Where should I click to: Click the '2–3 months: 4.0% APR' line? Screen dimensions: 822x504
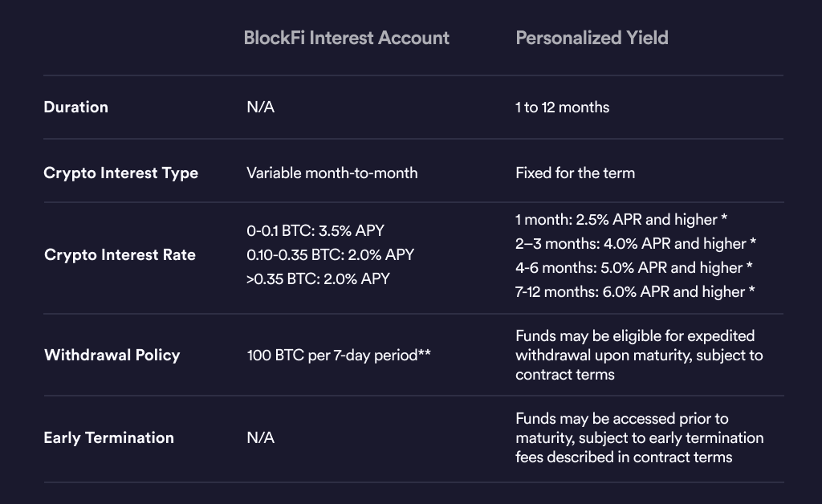pos(636,243)
